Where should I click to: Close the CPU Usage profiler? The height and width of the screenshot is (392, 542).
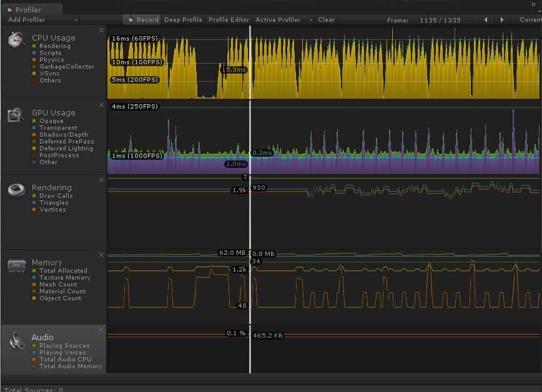(101, 31)
